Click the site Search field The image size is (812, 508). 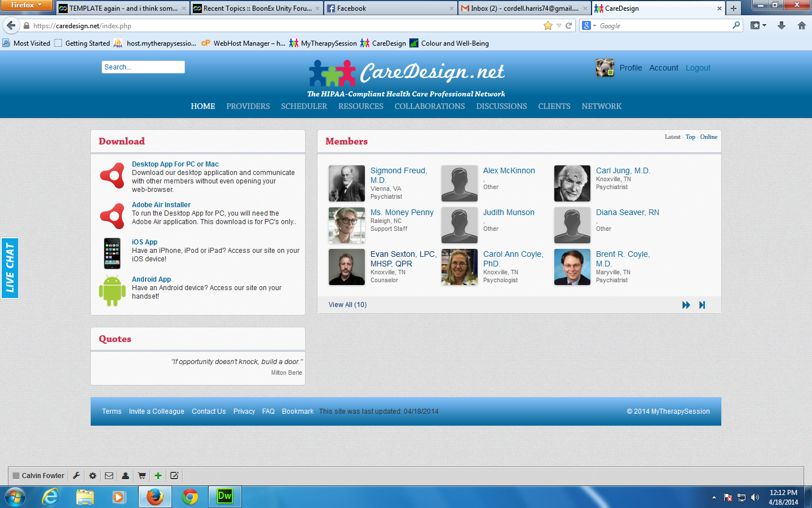tap(143, 67)
